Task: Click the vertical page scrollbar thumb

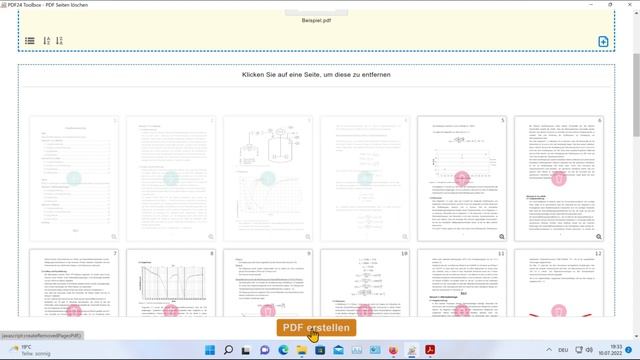Action: 636,95
